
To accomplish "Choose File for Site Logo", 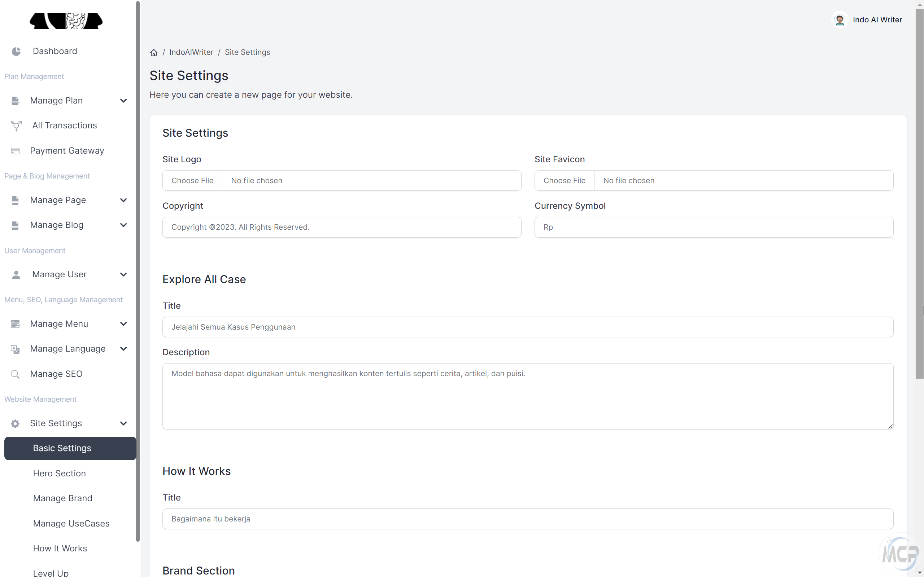I will [192, 181].
